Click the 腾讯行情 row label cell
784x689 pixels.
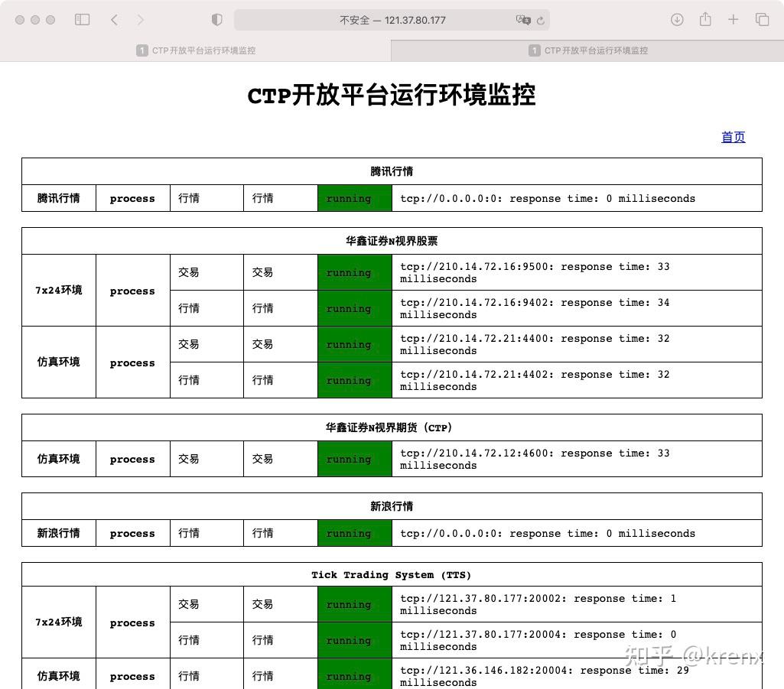click(x=59, y=198)
